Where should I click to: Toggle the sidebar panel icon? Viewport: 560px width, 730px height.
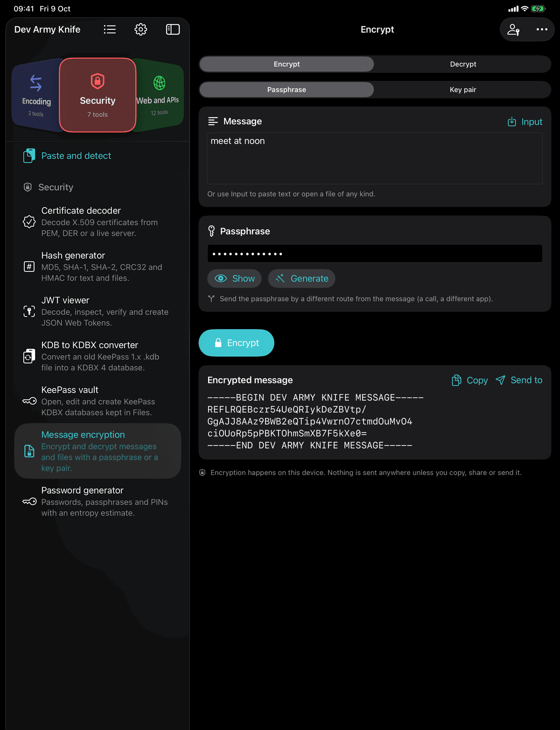click(173, 29)
